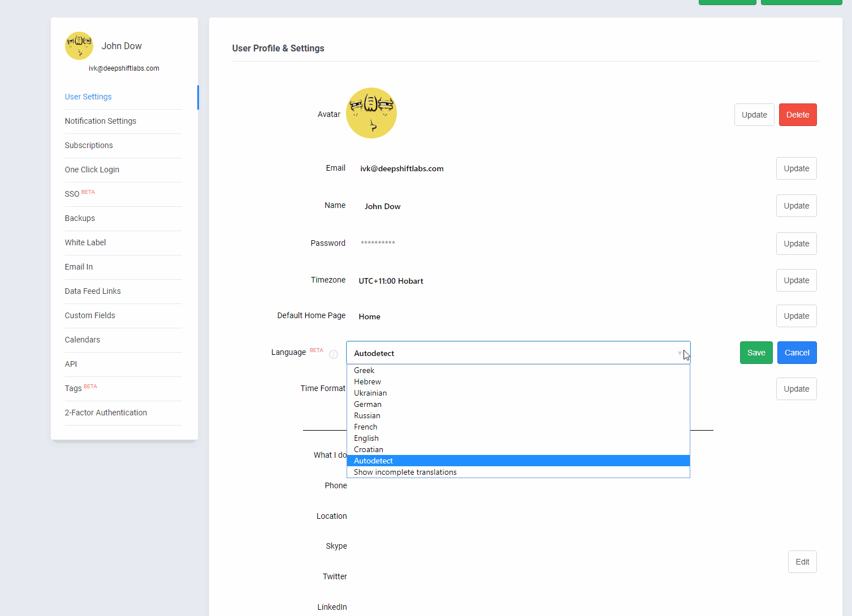Choose Ukrainian in the language list
This screenshot has height=616, width=852.
[x=370, y=393]
